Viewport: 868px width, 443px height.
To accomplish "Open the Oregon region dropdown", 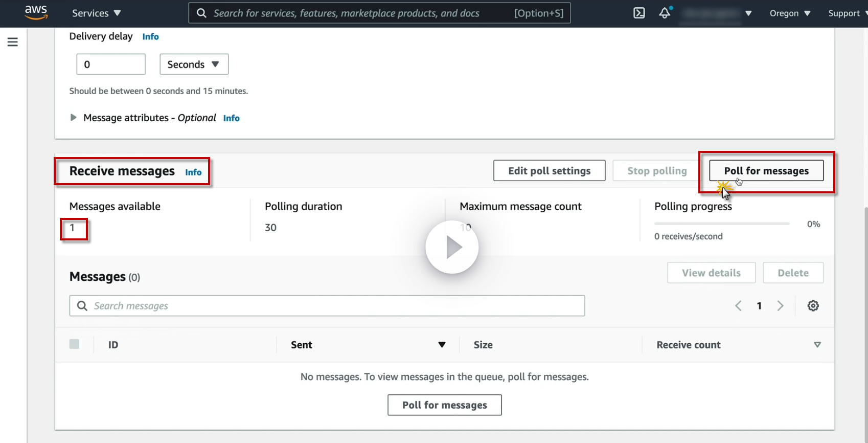I will click(x=790, y=13).
